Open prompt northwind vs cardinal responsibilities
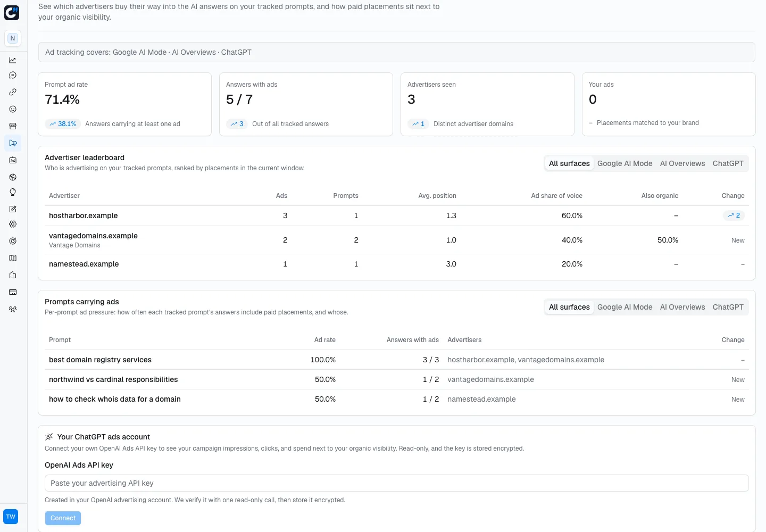766x532 pixels. (113, 379)
